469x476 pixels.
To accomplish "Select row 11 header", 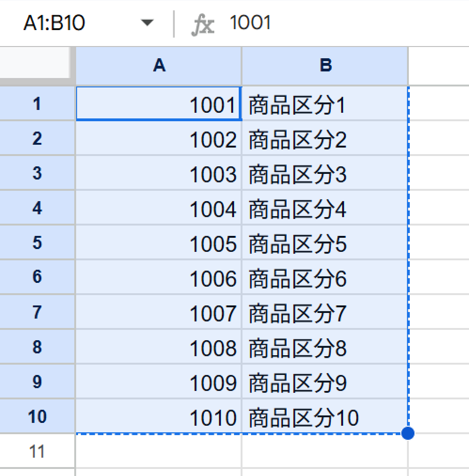I will pos(37,452).
